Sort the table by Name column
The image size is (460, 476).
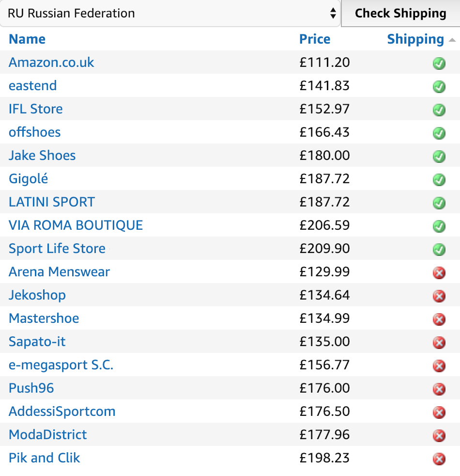(x=27, y=39)
